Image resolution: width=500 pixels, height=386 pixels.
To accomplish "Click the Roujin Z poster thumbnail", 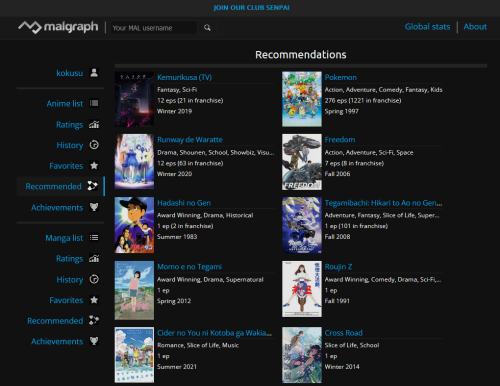I will point(302,289).
